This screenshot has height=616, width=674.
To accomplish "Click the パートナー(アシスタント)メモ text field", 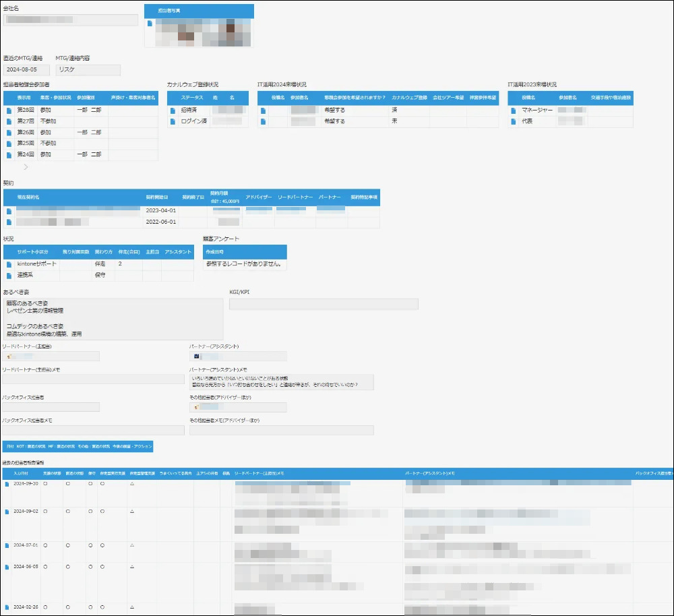I will coord(282,381).
